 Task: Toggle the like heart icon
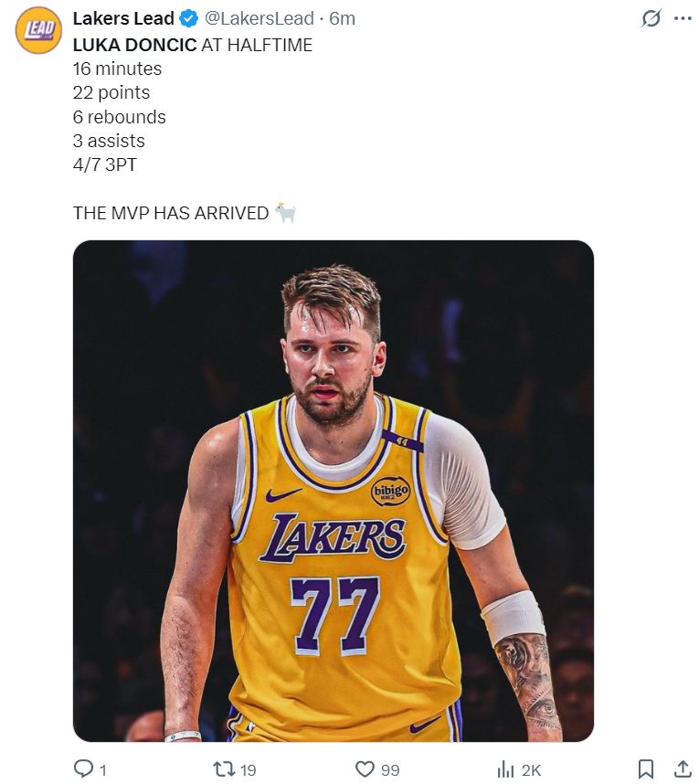click(x=365, y=769)
